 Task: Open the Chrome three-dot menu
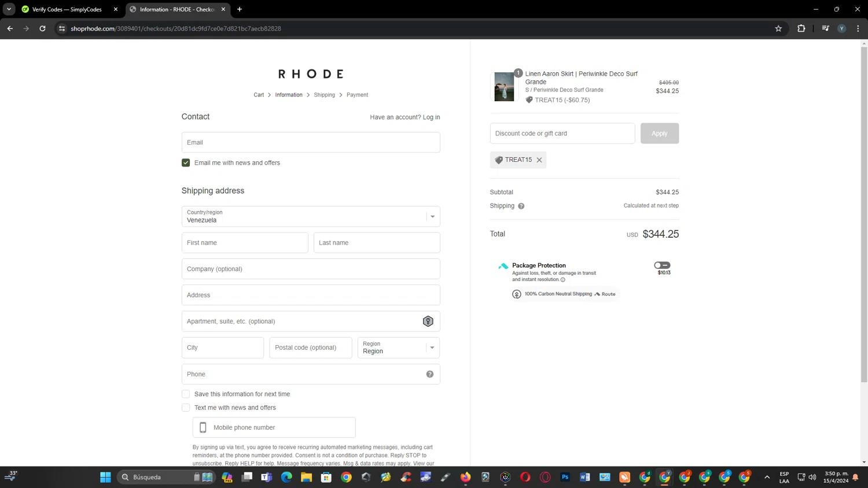pyautogui.click(x=858, y=28)
